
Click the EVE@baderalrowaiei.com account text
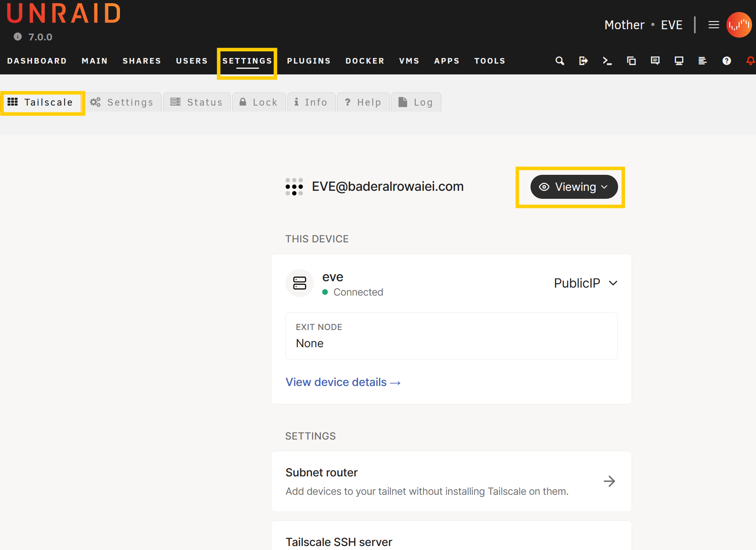(x=388, y=186)
